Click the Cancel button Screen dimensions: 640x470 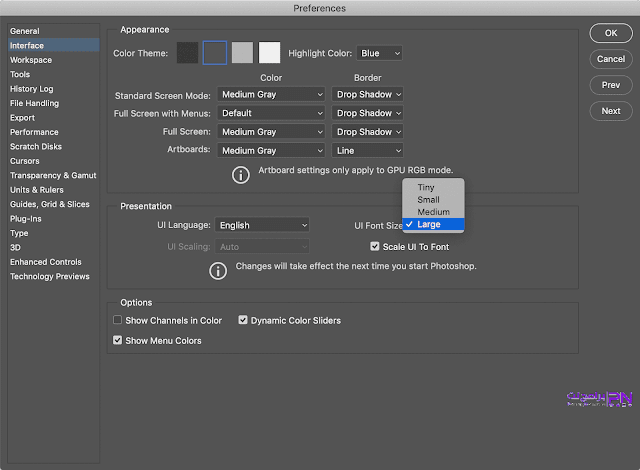coord(611,59)
